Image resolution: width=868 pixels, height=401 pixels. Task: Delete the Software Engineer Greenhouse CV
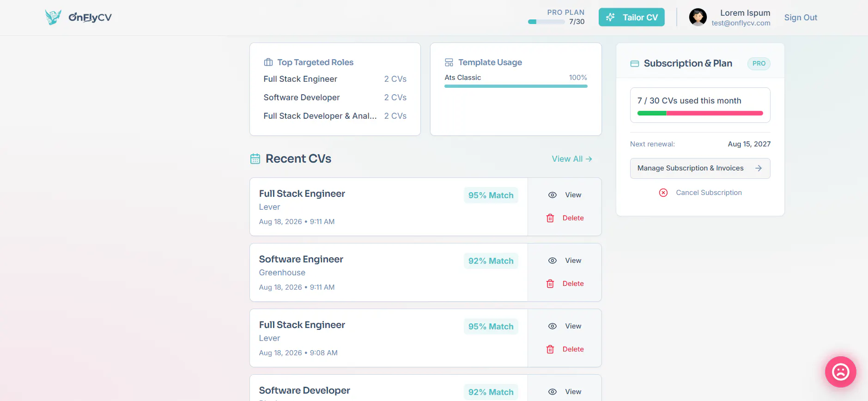565,284
